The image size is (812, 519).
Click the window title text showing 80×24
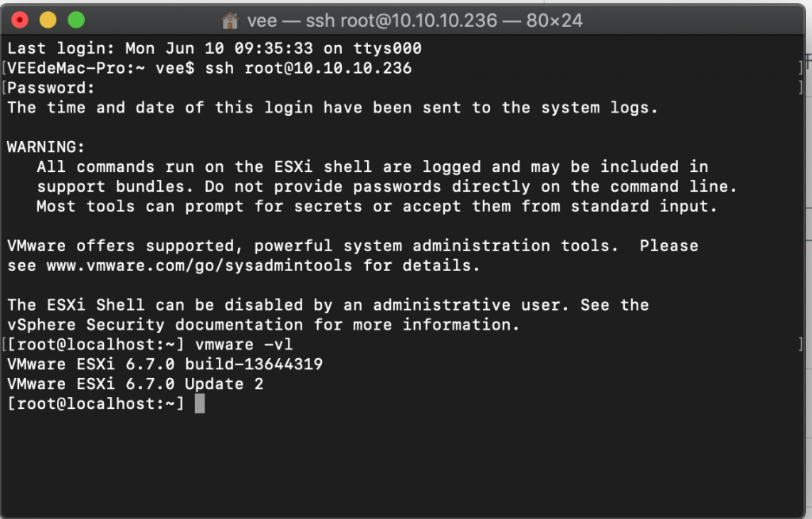coord(553,20)
